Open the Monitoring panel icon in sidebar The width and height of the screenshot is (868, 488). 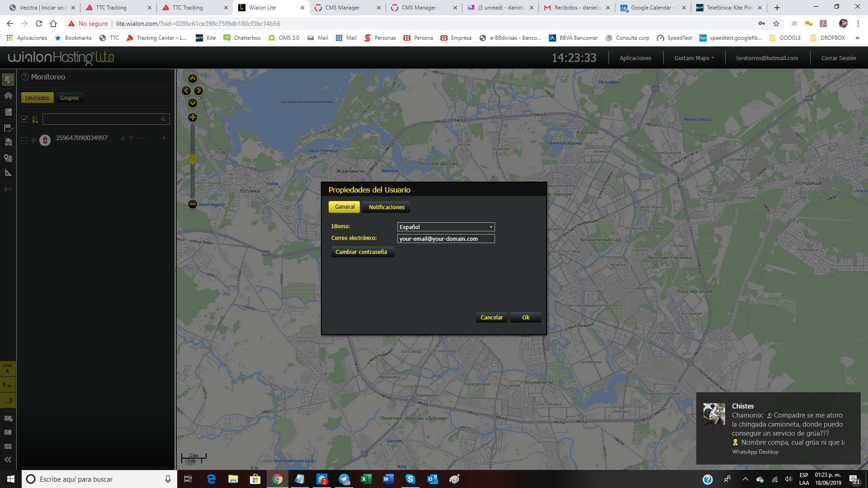click(8, 80)
